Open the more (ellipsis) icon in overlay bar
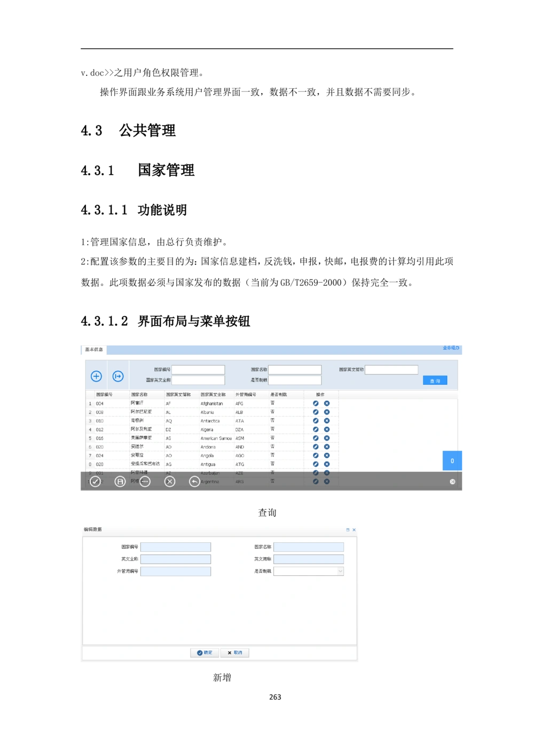 click(145, 482)
